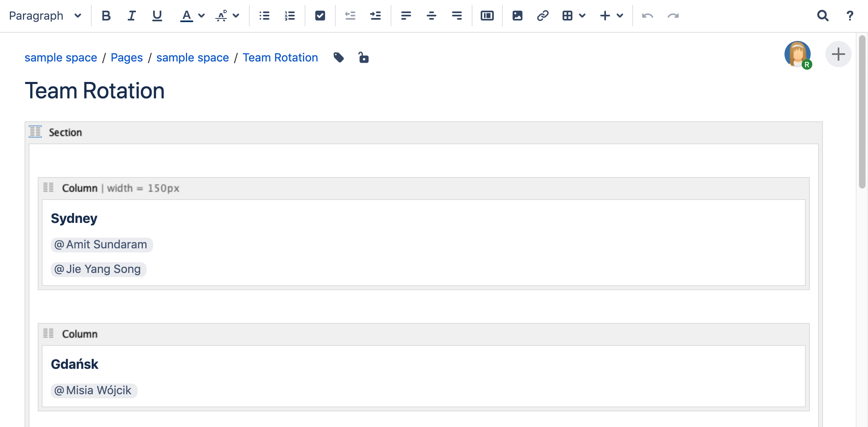The image size is (868, 427).
Task: Open page labels tag icon
Action: [339, 57]
